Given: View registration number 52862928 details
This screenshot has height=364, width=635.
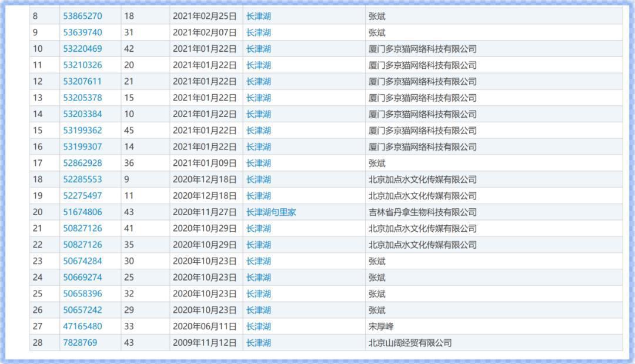Looking at the screenshot, I should click(82, 163).
